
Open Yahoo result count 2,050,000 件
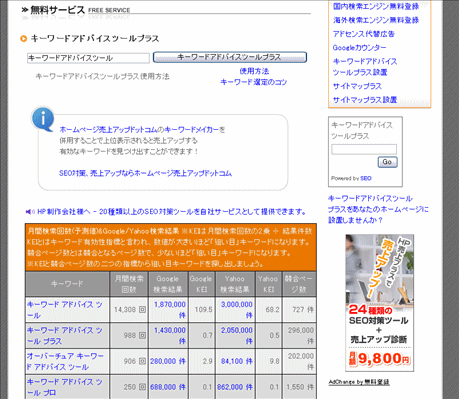click(x=237, y=335)
